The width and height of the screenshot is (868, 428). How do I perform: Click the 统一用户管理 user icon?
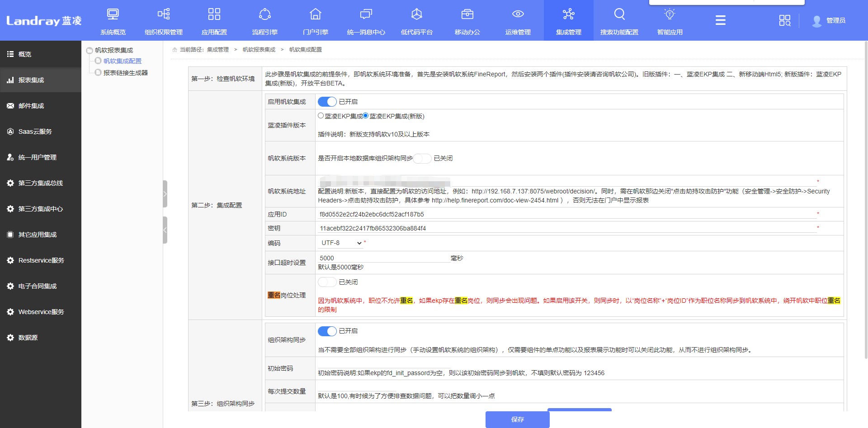pyautogui.click(x=10, y=157)
